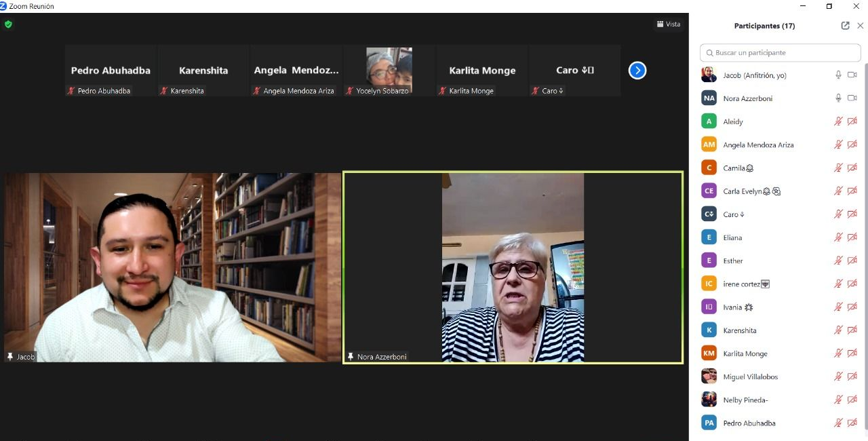Click Ivania's camera-off icon
This screenshot has height=441, width=868.
pyautogui.click(x=852, y=307)
